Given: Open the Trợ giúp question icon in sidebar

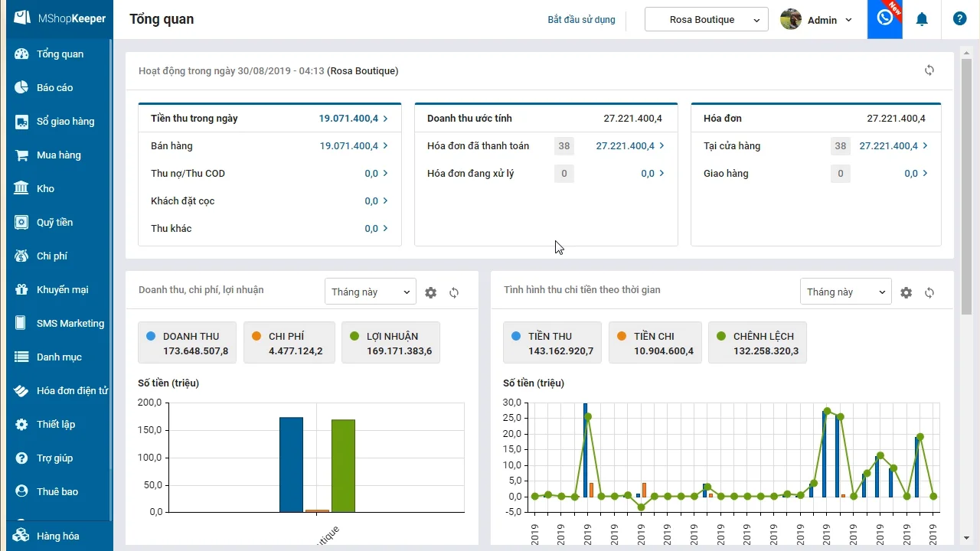Looking at the screenshot, I should [x=21, y=458].
